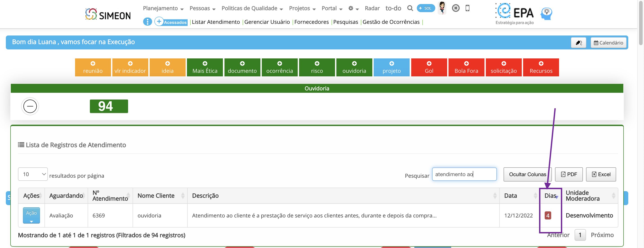644x248 pixels.
Task: Click the blue three-dot options icon
Action: (147, 22)
